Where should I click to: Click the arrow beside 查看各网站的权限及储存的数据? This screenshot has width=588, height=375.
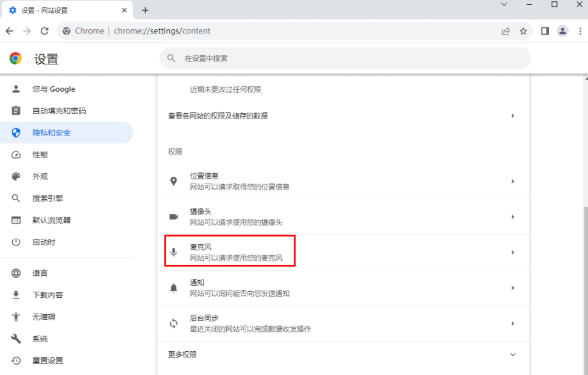point(513,115)
